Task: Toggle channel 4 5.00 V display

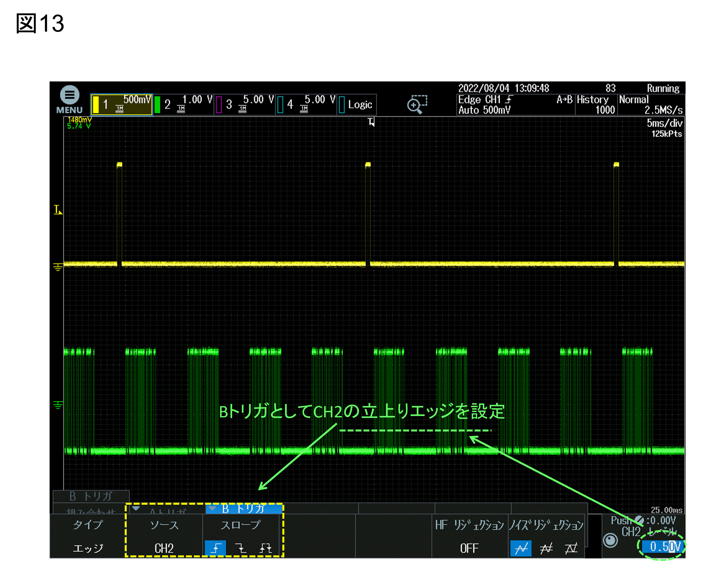Action: (x=306, y=104)
